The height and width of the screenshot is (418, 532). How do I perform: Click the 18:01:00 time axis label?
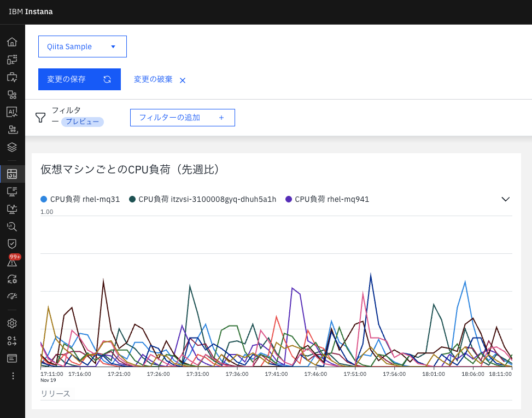click(433, 374)
